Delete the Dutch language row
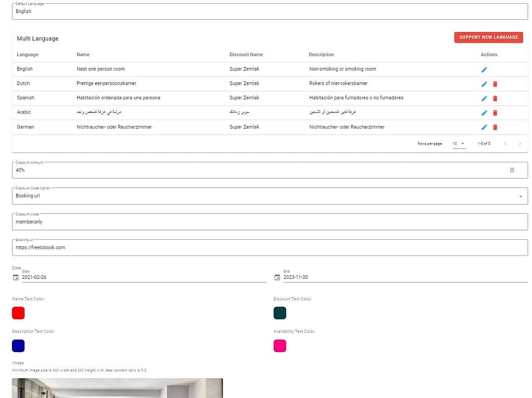Image resolution: width=532 pixels, height=398 pixels. 495,84
